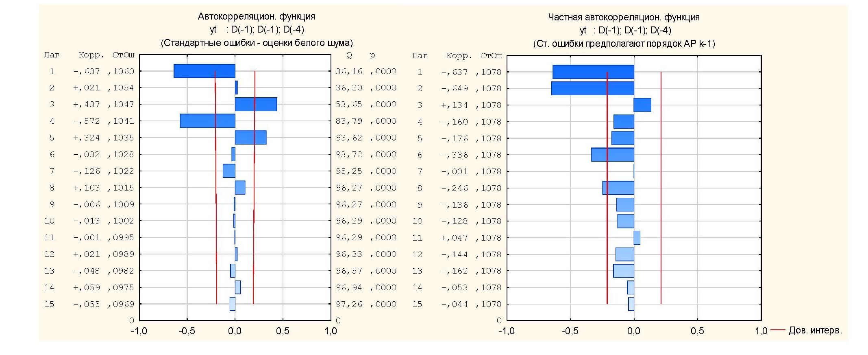Click the 'Автокорреляцион. функция' chart title

click(256, 16)
